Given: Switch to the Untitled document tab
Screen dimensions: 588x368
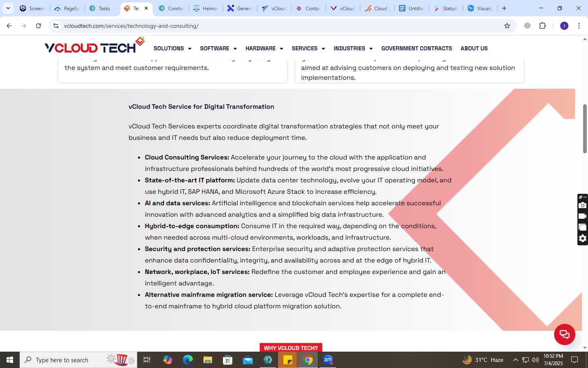Looking at the screenshot, I should pyautogui.click(x=412, y=8).
